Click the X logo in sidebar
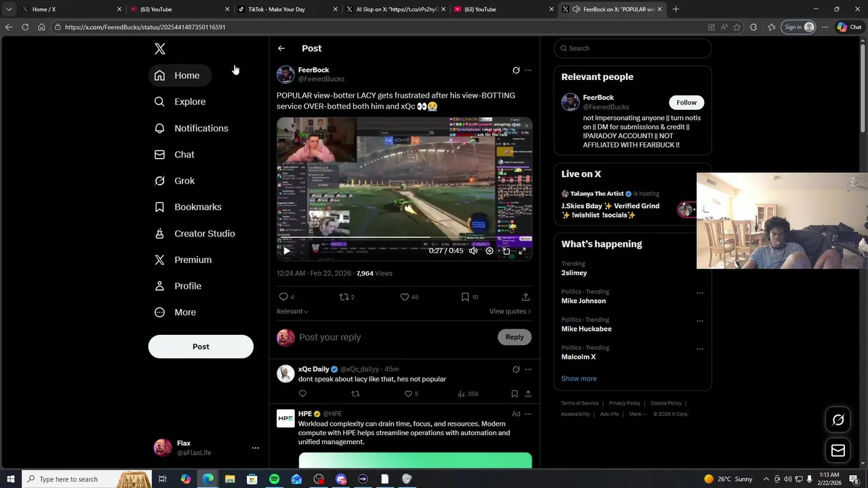The height and width of the screenshot is (488, 868). 160,49
